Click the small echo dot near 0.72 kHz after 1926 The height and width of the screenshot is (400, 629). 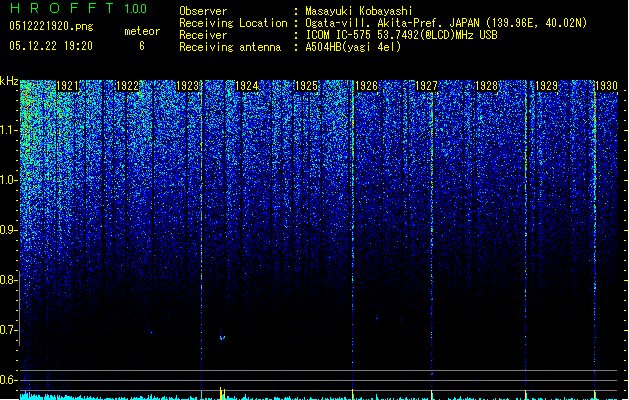tap(377, 318)
